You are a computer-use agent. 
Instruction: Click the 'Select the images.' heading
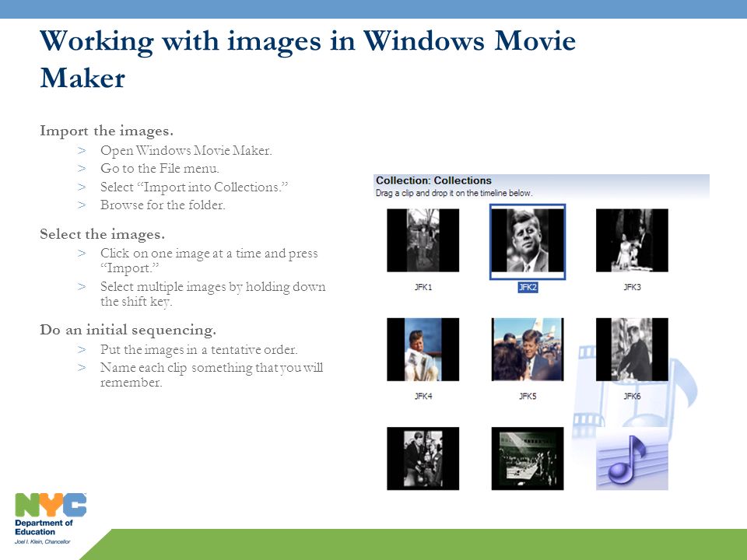click(102, 234)
